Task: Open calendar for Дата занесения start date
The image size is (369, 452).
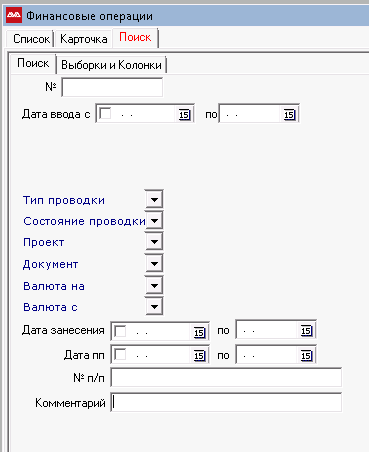Action: (199, 332)
